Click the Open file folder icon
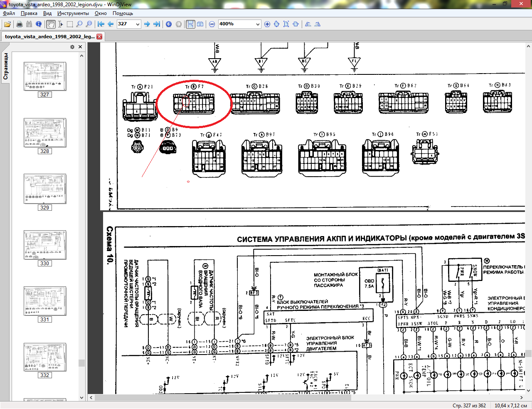Screen dimensions: 532x409 pyautogui.click(x=7, y=24)
